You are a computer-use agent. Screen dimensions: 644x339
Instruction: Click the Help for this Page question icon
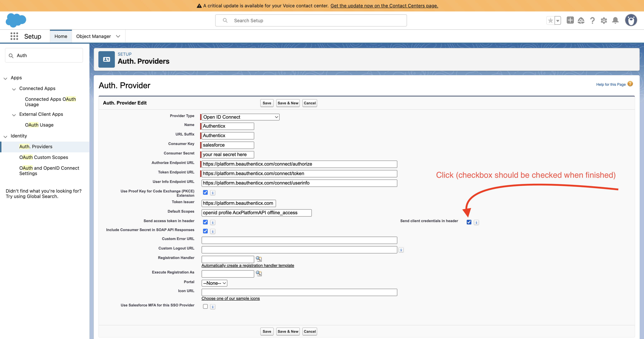[630, 84]
